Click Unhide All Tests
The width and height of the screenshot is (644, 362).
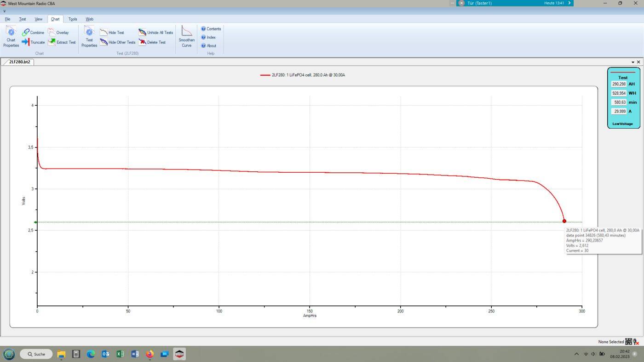(x=156, y=33)
